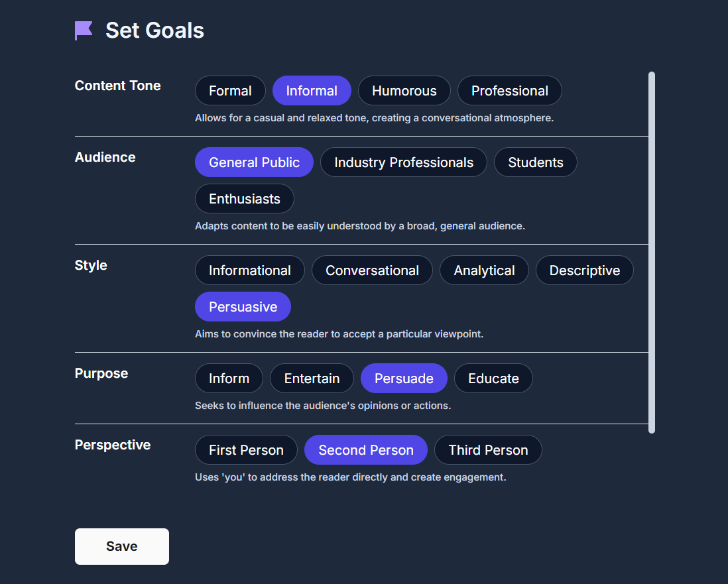Select the Educate purpose chip
This screenshot has height=584, width=728.
(x=493, y=379)
